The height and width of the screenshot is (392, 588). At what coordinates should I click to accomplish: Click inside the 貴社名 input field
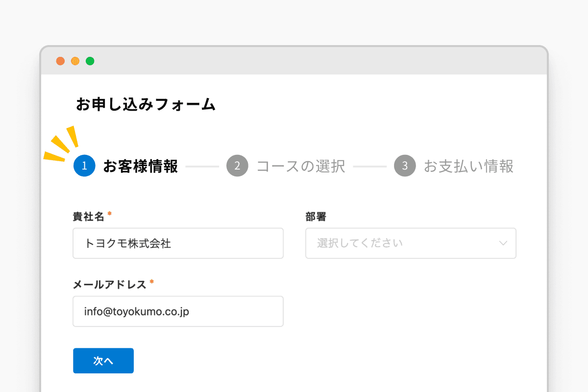click(178, 243)
